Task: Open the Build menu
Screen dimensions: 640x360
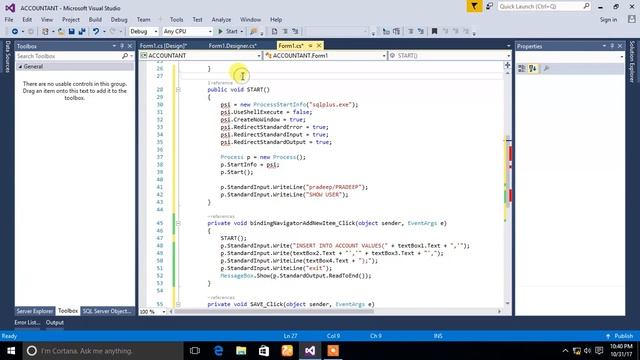Action: [x=95, y=20]
